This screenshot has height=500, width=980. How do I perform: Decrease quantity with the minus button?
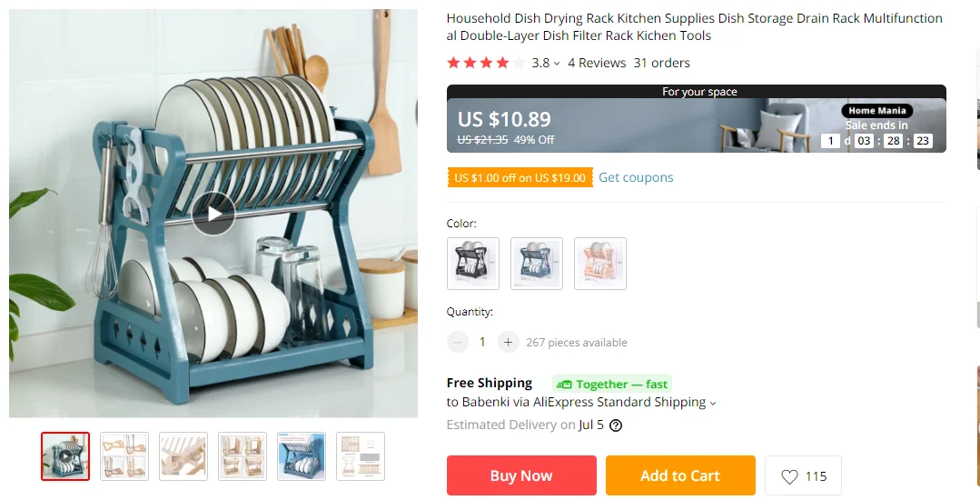coord(458,343)
